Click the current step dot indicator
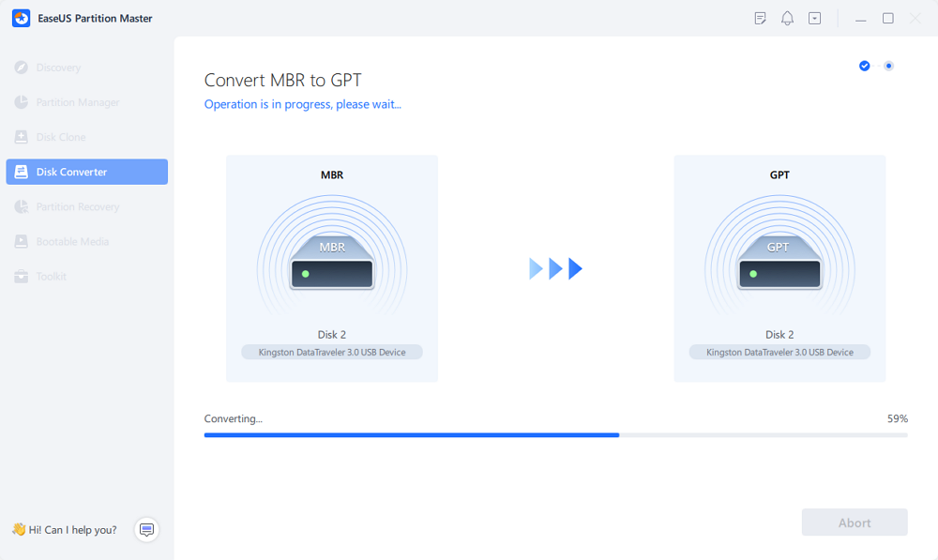 (x=889, y=66)
